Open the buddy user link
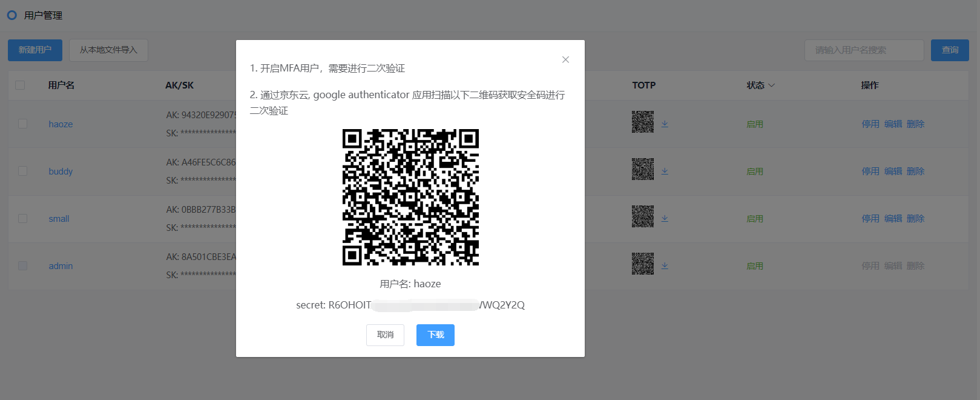 tap(61, 172)
